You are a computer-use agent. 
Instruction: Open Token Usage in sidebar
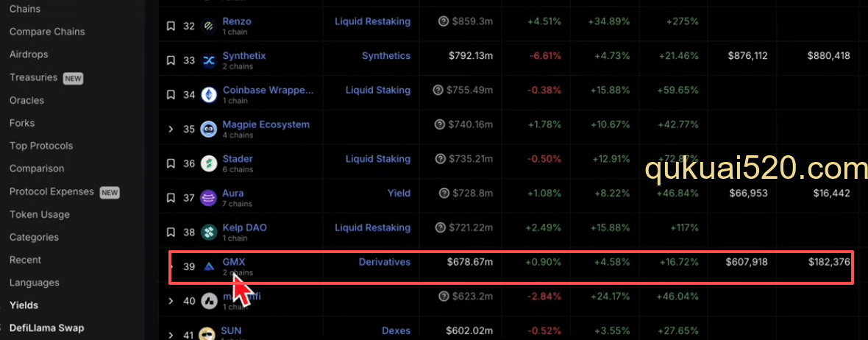(x=39, y=214)
